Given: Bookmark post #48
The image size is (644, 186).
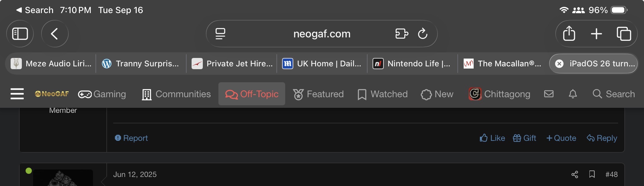Looking at the screenshot, I should pyautogui.click(x=592, y=174).
